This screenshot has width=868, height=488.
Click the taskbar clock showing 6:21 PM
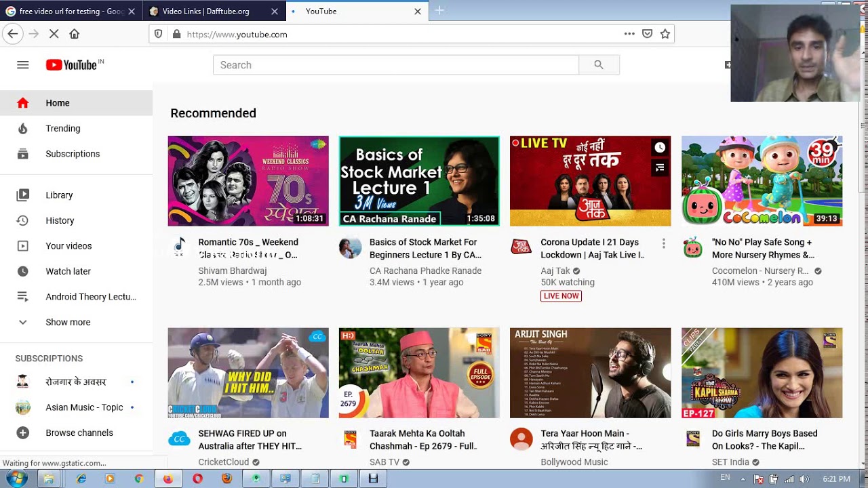tap(836, 479)
